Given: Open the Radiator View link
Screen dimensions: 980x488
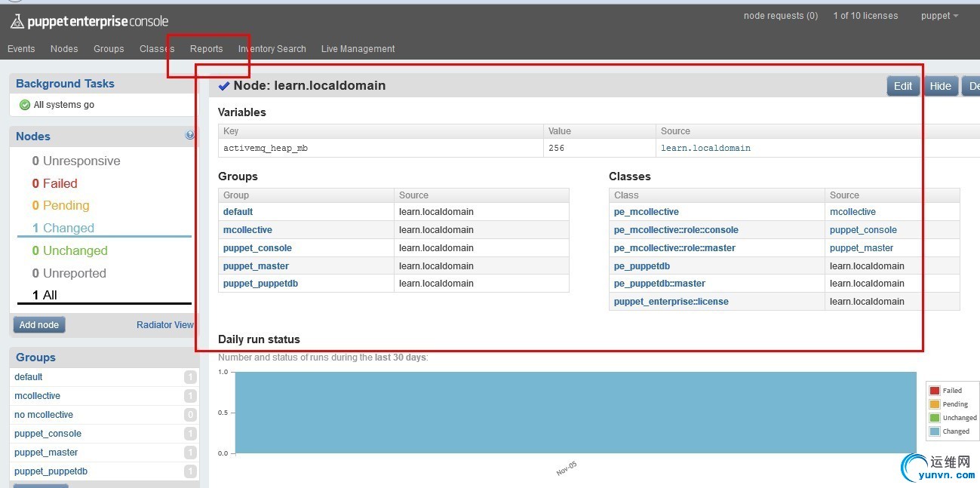Looking at the screenshot, I should (x=165, y=325).
